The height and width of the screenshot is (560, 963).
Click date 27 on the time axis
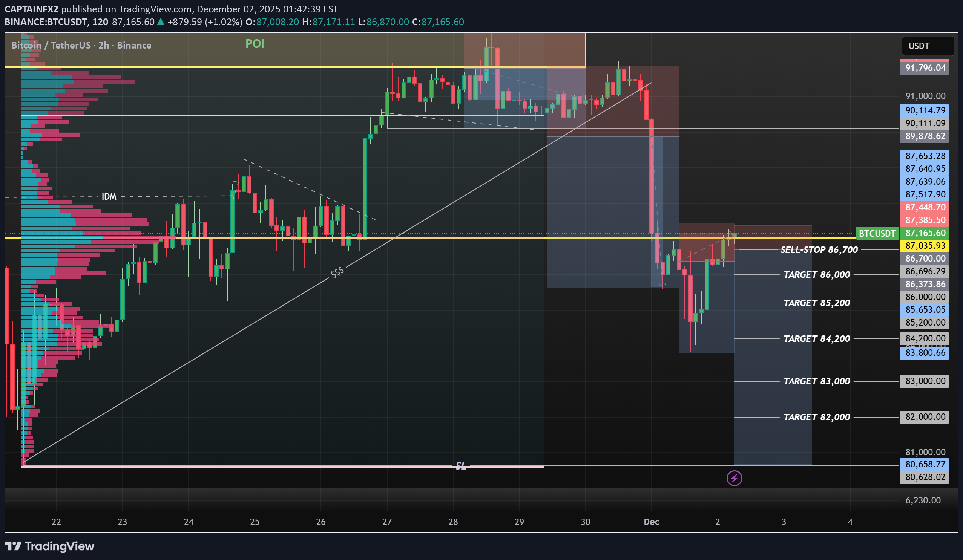(387, 522)
